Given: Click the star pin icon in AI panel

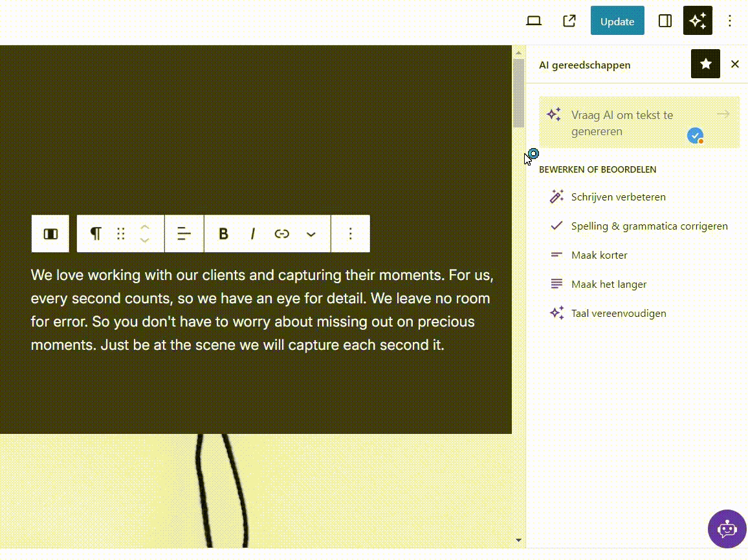Looking at the screenshot, I should (705, 64).
